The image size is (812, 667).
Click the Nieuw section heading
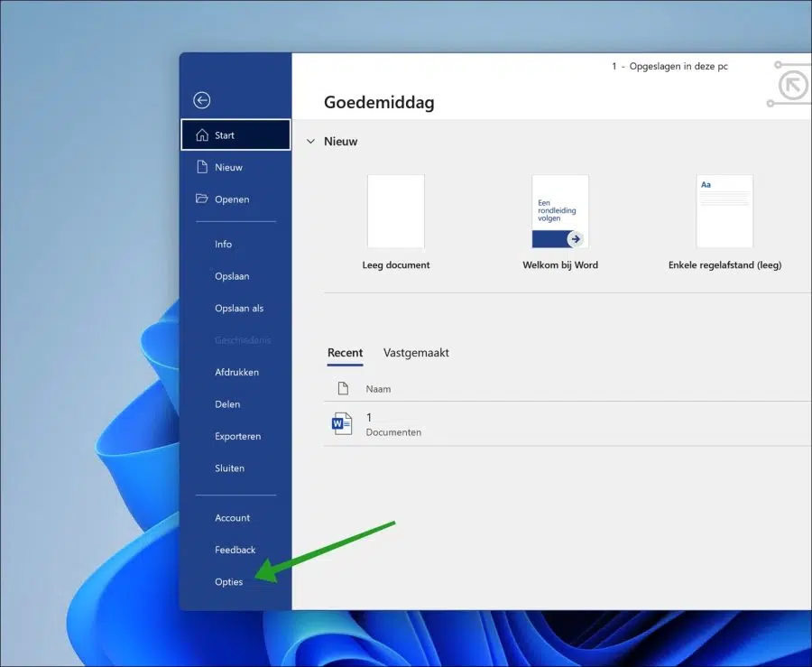pyautogui.click(x=340, y=142)
